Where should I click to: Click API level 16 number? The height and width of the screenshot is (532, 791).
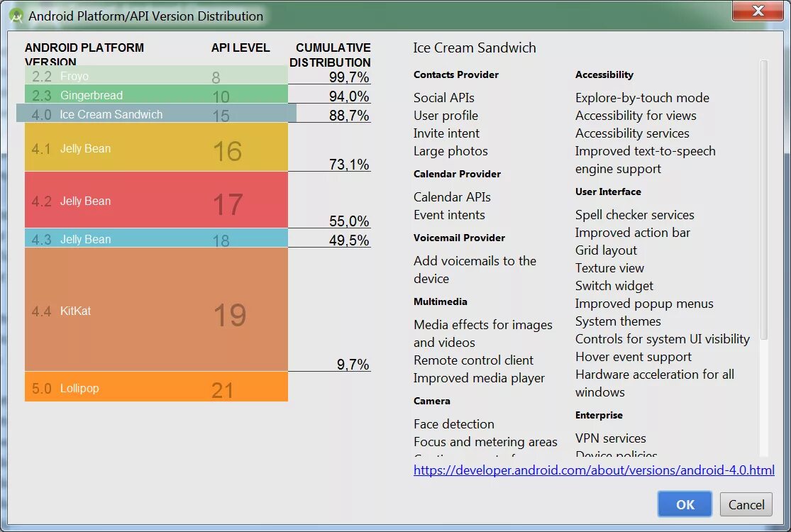click(228, 151)
